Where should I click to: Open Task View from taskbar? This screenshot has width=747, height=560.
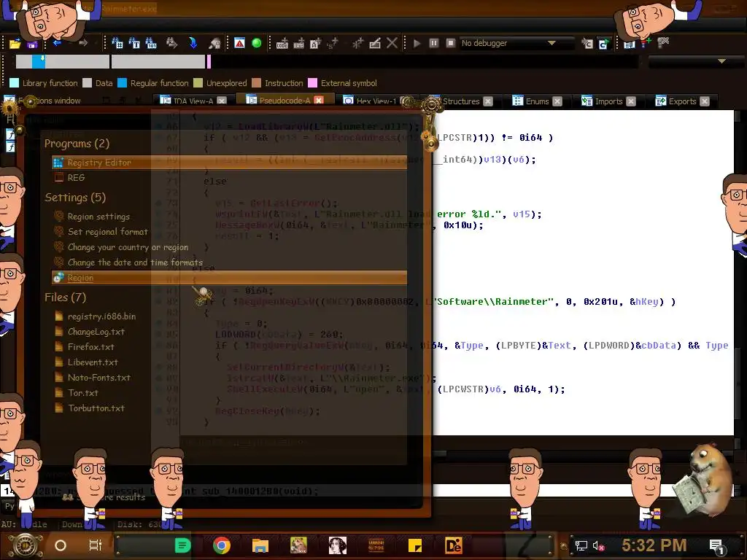tap(96, 545)
